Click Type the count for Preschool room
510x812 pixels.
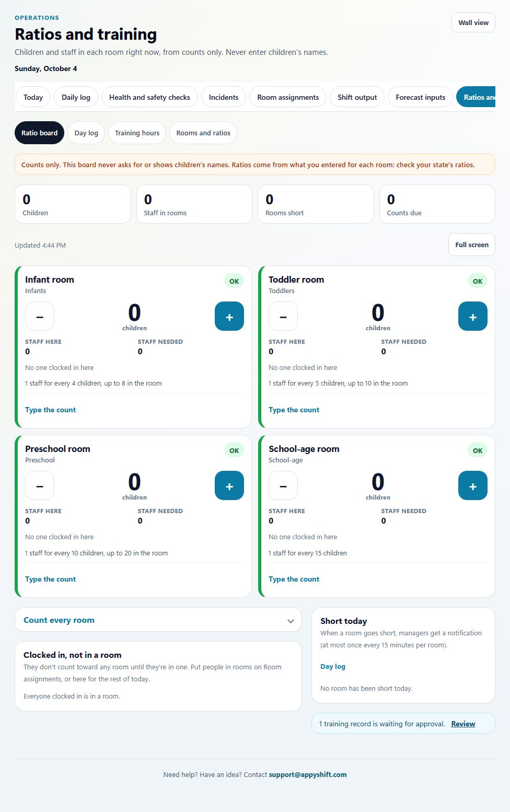(51, 579)
